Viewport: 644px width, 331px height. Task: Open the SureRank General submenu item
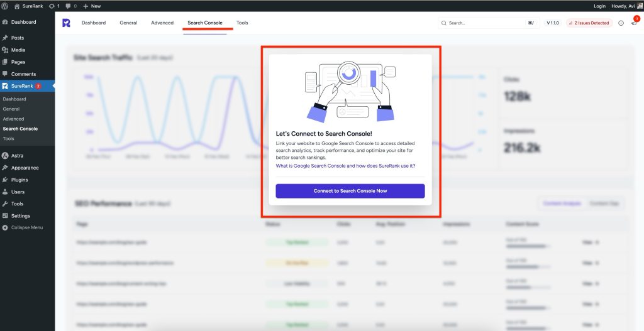tap(11, 109)
